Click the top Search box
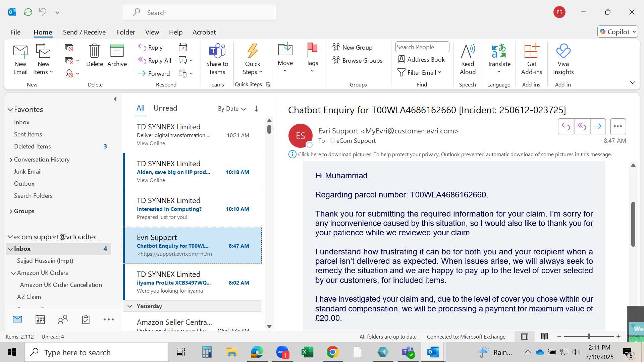This screenshot has width=644, height=362. coord(200,12)
